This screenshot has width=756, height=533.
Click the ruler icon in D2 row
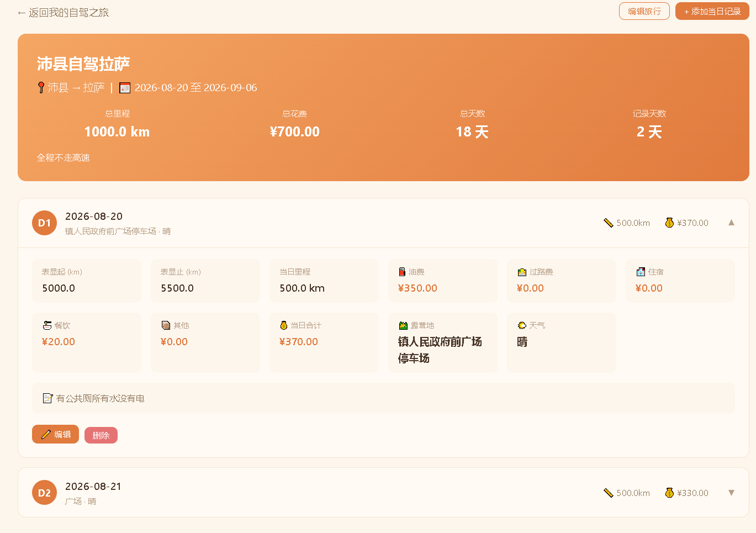coord(609,493)
